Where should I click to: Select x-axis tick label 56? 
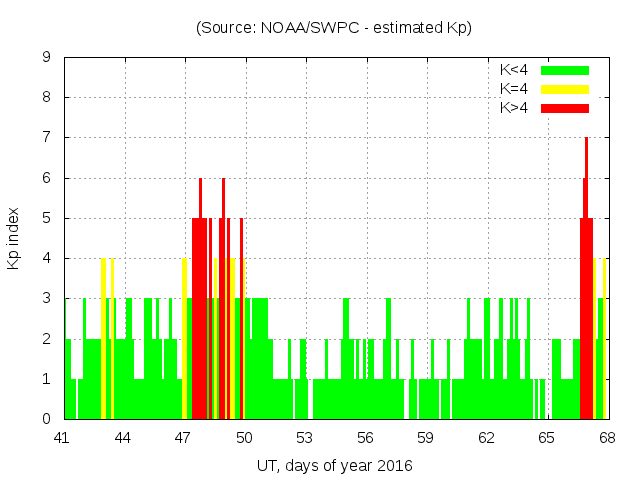(365, 437)
